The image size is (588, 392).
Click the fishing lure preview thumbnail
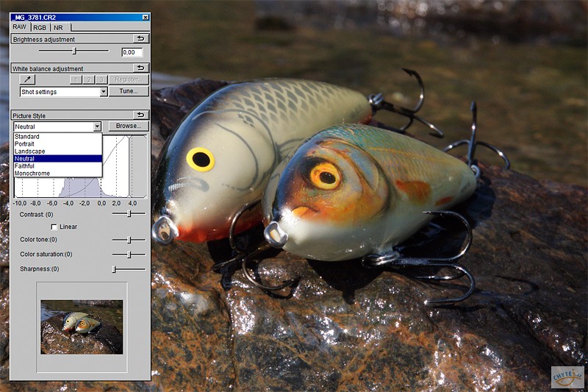[82, 327]
